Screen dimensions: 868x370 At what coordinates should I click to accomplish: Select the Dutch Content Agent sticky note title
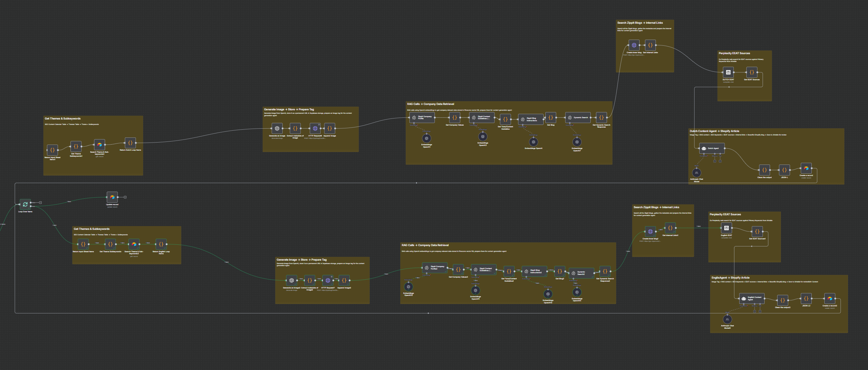pyautogui.click(x=714, y=131)
